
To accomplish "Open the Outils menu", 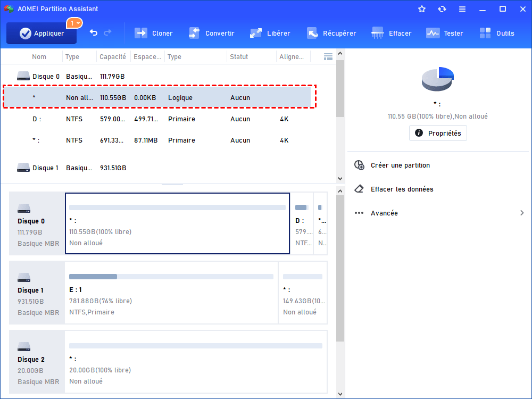I will [497, 33].
